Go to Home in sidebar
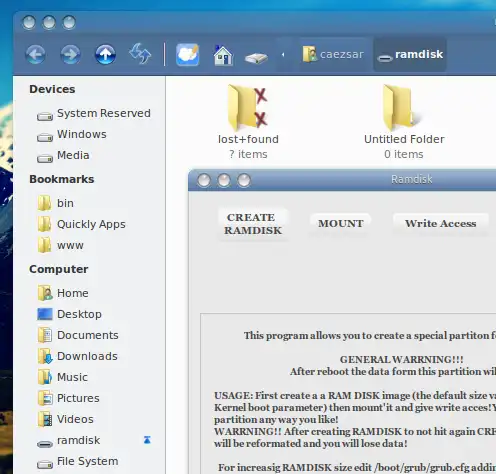The width and height of the screenshot is (496, 474). 63,293
